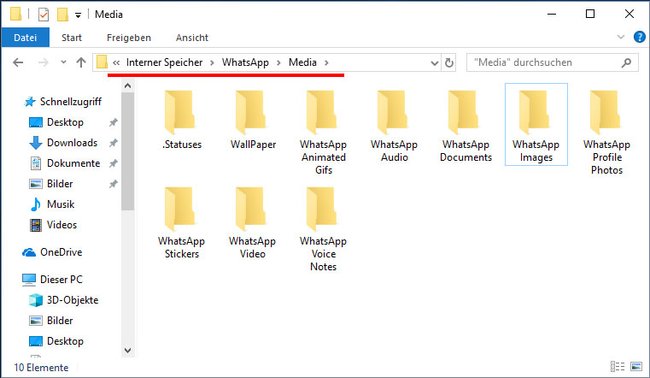Click the navigation pane scrollbar down arrow
Screen dimensions: 650x378
(x=128, y=351)
